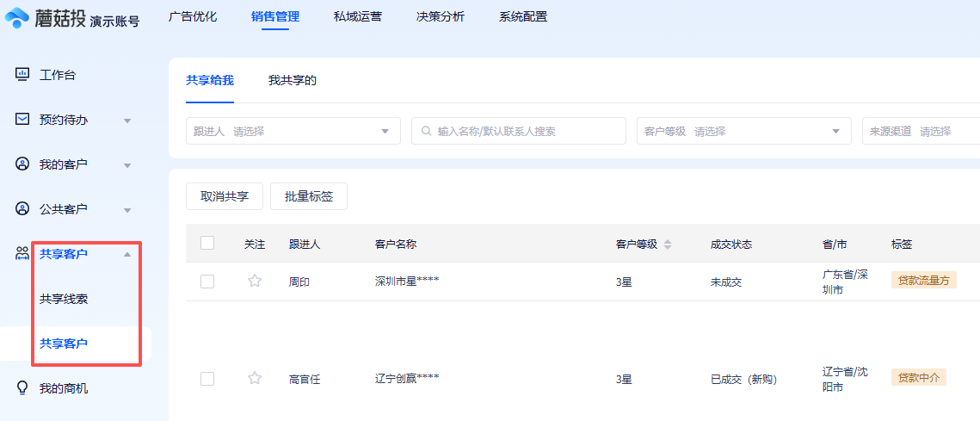This screenshot has width=980, height=421.
Task: Click the 成交状态 column header
Action: click(730, 245)
